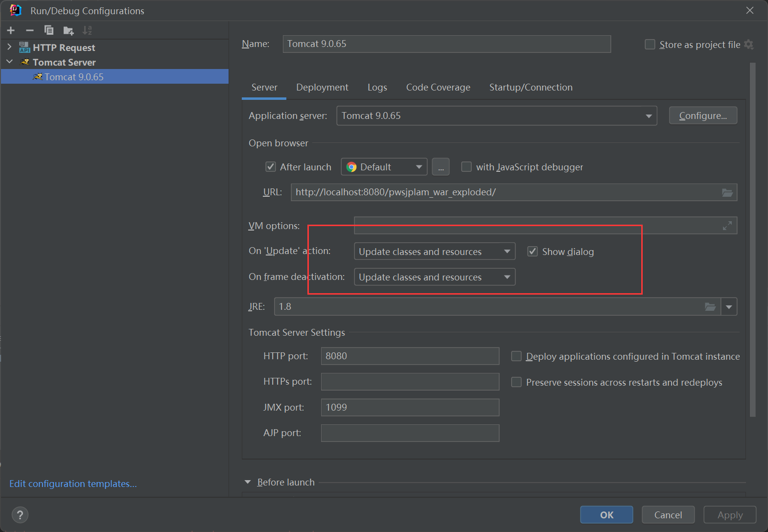
Task: Remove the selected configuration with minus icon
Action: pos(30,30)
